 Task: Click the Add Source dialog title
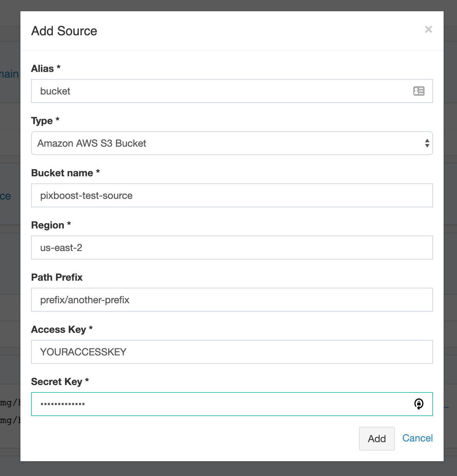64,31
